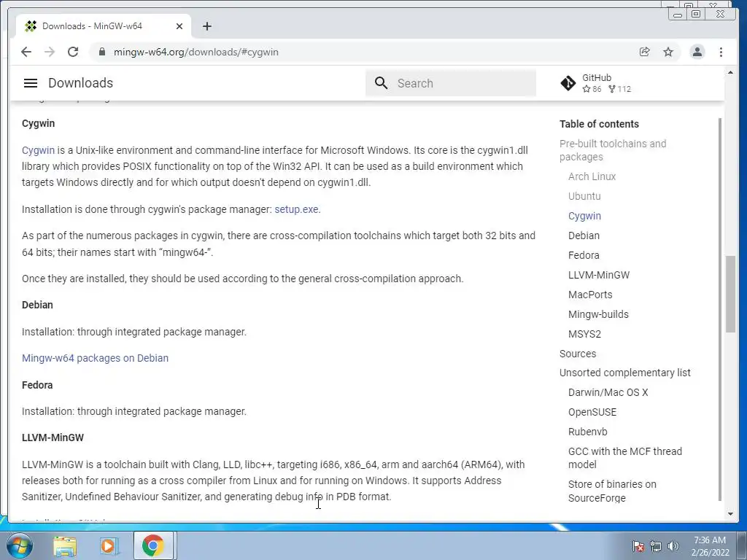
Task: Select the Downloads - MinGW-w64 tab
Action: pyautogui.click(x=104, y=26)
